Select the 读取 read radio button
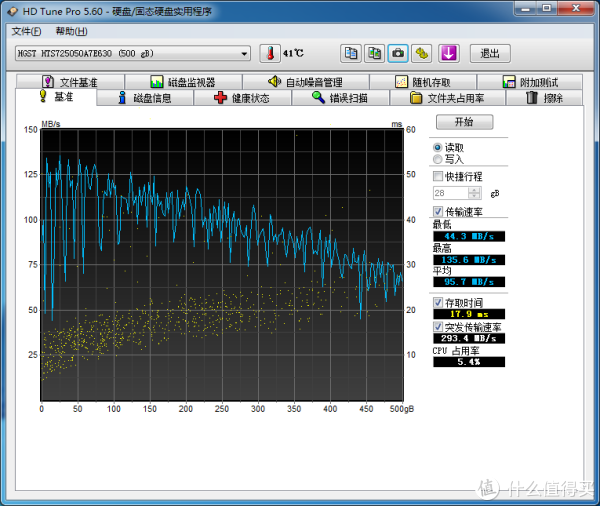 coord(437,147)
